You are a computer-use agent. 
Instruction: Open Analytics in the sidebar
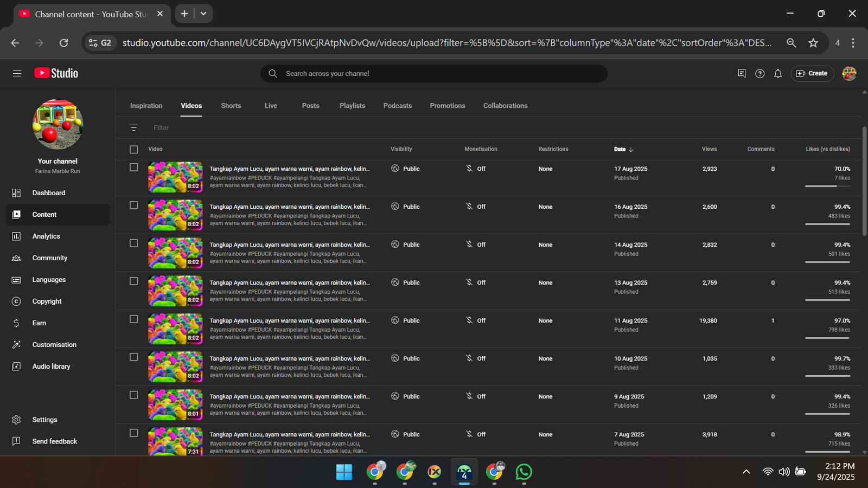46,236
